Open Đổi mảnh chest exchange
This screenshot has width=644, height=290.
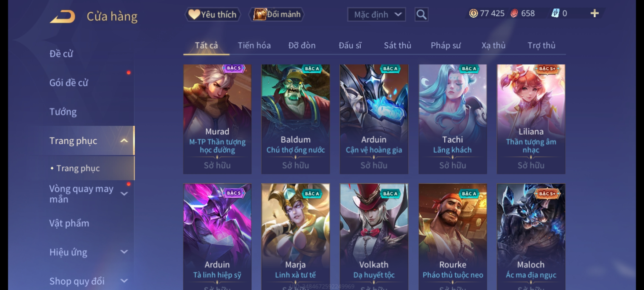pyautogui.click(x=277, y=14)
